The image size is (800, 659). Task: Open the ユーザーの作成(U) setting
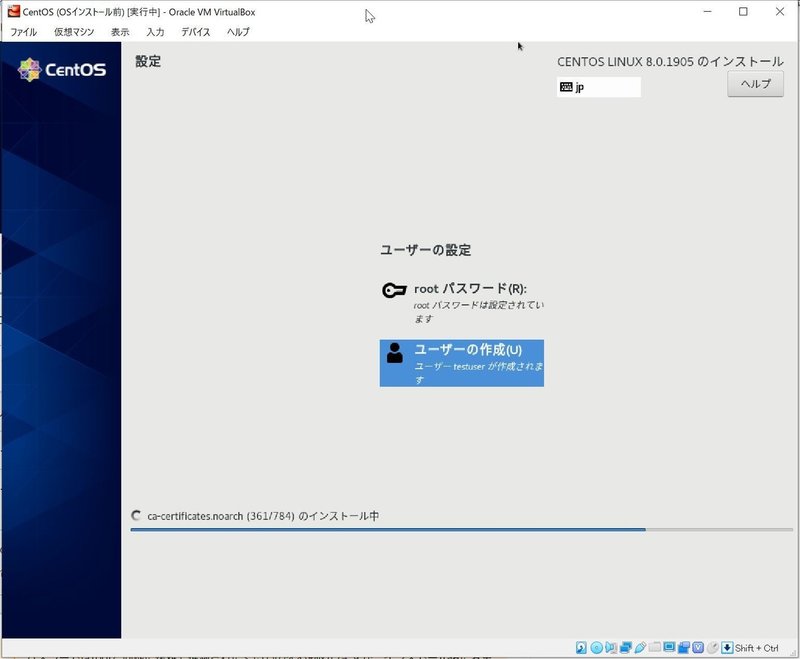(x=462, y=363)
